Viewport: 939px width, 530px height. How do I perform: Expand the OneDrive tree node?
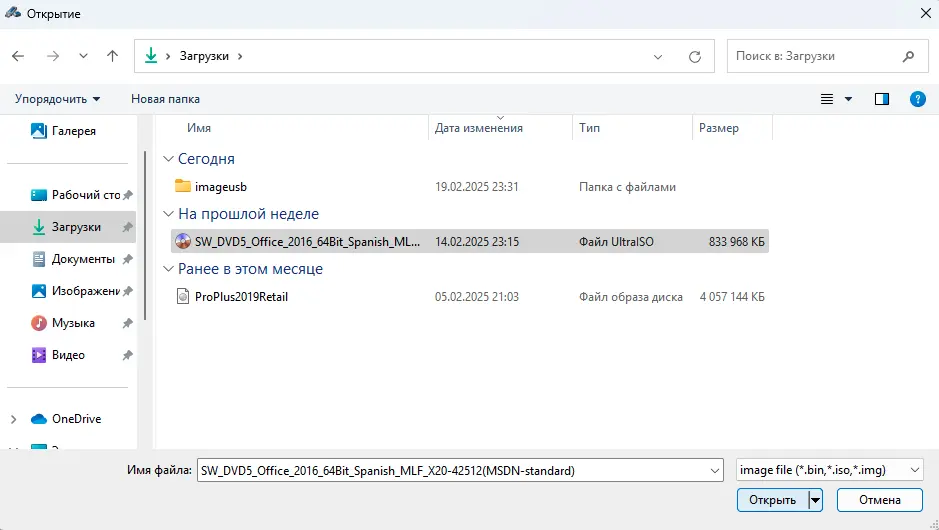(x=13, y=419)
